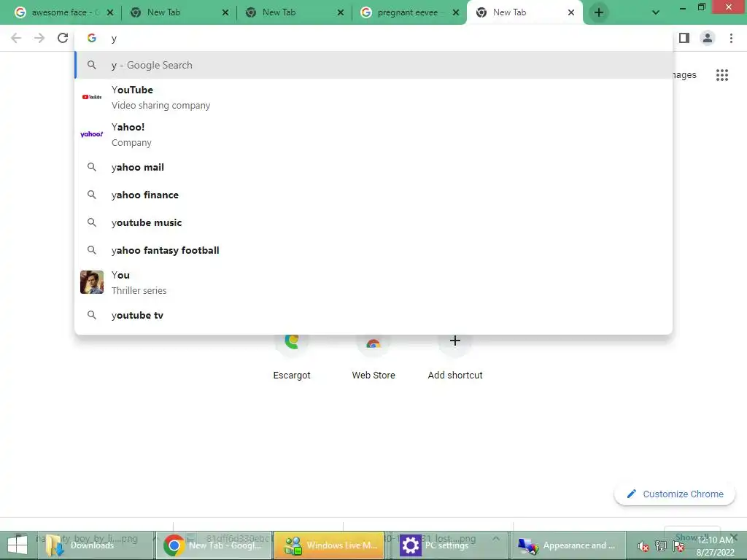
Task: Click the forward navigation arrow
Action: (39, 38)
